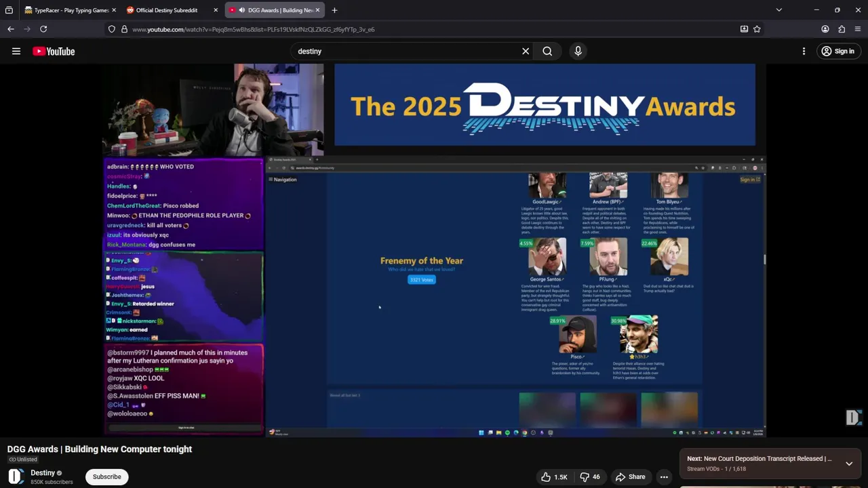The width and height of the screenshot is (868, 488).
Task: Go forward one page
Action: (x=27, y=29)
